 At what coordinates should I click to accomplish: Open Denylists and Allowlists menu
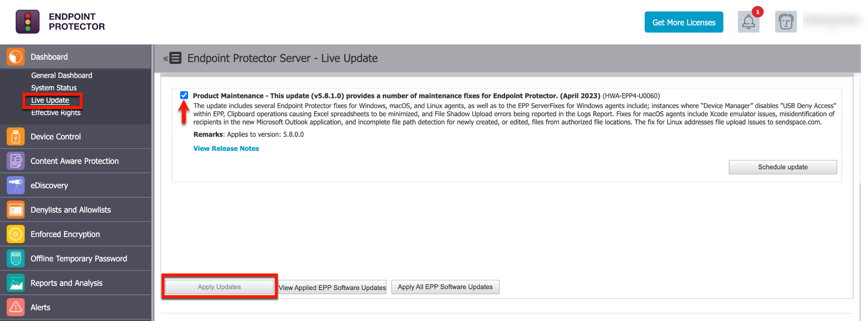pyautogui.click(x=75, y=210)
